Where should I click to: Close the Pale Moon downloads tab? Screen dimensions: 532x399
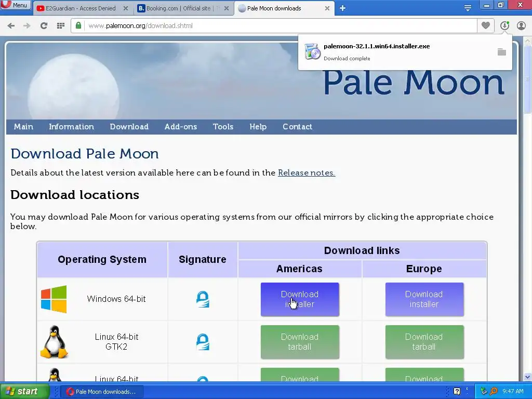[x=327, y=8]
